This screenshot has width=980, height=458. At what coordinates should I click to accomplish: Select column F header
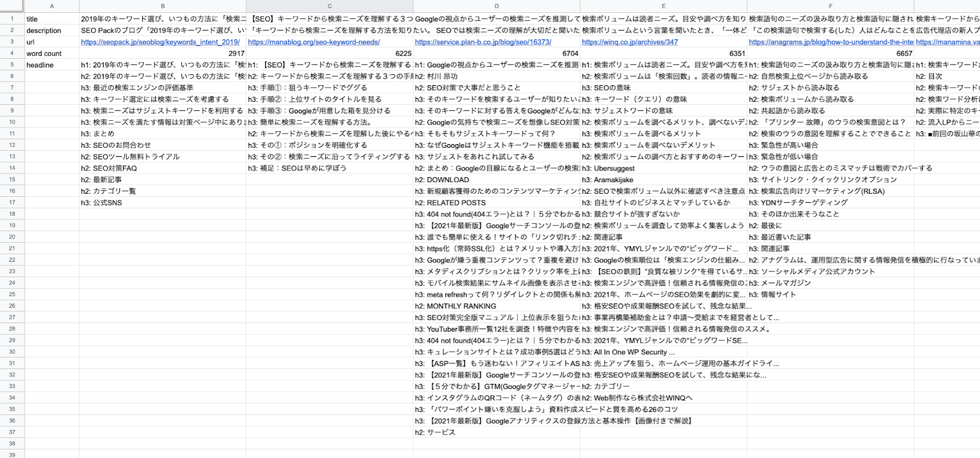click(x=831, y=6)
